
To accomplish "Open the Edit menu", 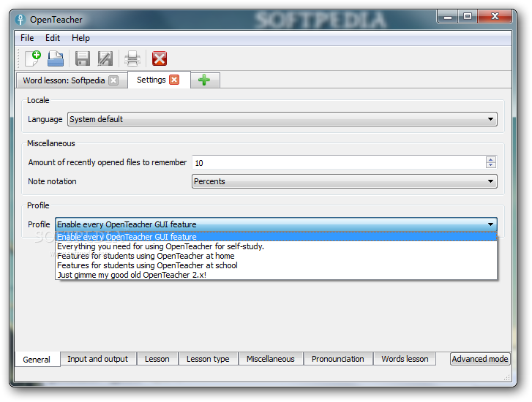I will 53,38.
